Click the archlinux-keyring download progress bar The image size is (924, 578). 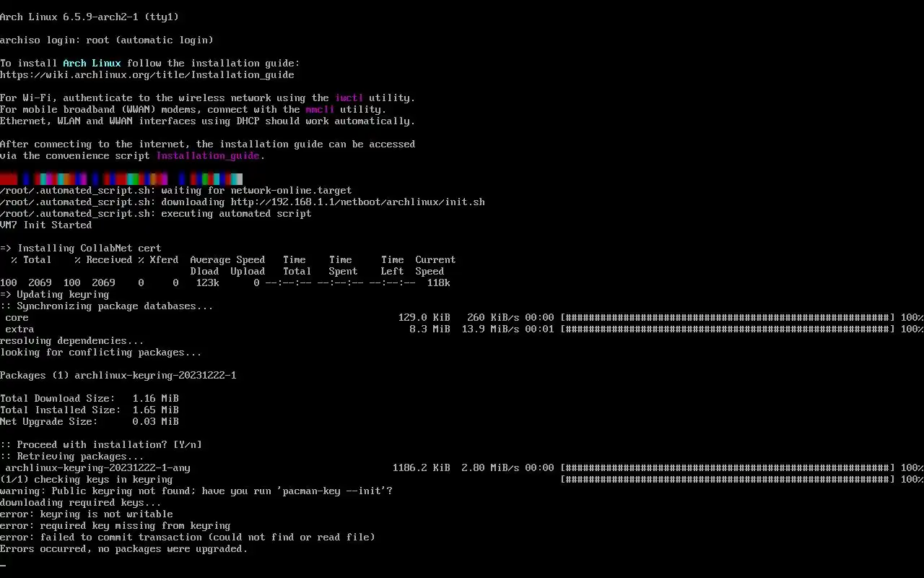point(728,467)
